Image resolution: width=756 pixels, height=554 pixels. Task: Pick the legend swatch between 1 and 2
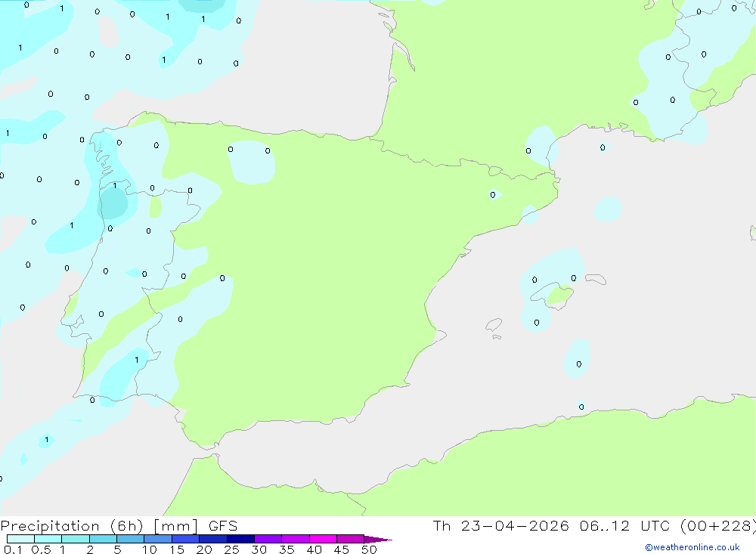coord(76,539)
